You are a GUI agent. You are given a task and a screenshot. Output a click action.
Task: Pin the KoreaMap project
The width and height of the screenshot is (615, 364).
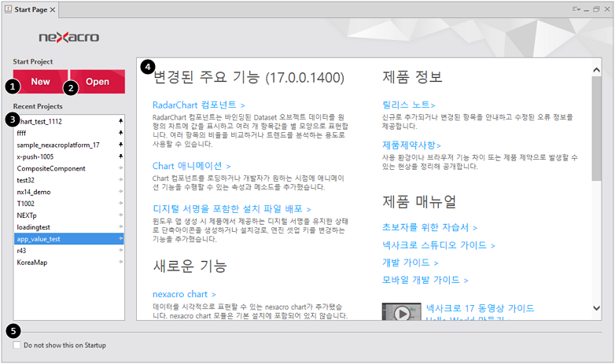(121, 262)
